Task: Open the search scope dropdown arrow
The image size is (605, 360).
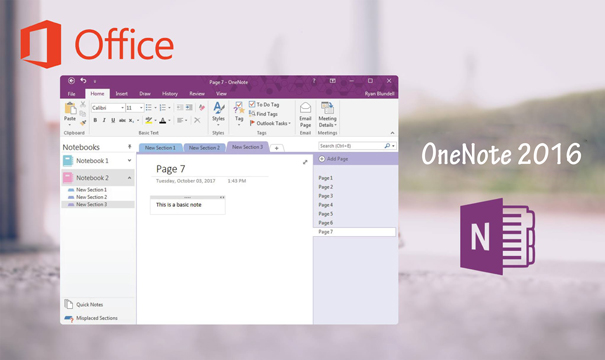Action: [393, 146]
